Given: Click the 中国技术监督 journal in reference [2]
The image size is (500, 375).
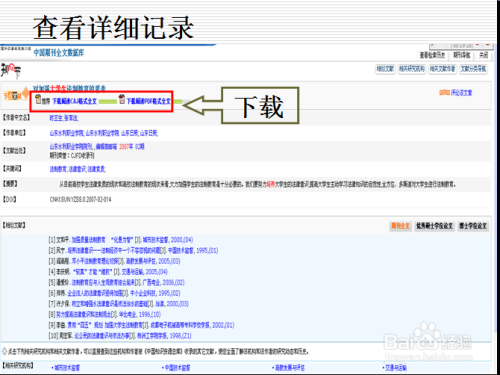Looking at the screenshot, I should pyautogui.click(x=181, y=250).
